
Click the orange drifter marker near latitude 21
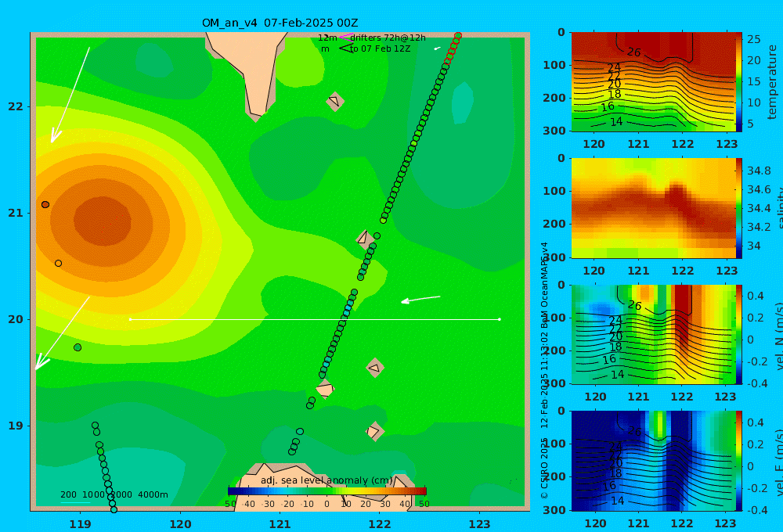(45, 205)
